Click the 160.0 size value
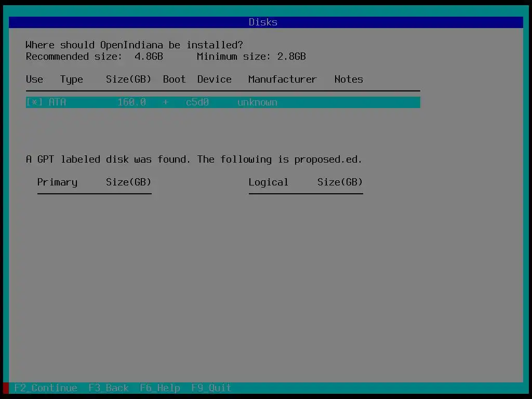Viewport: 532px width, 399px height. [x=131, y=102]
